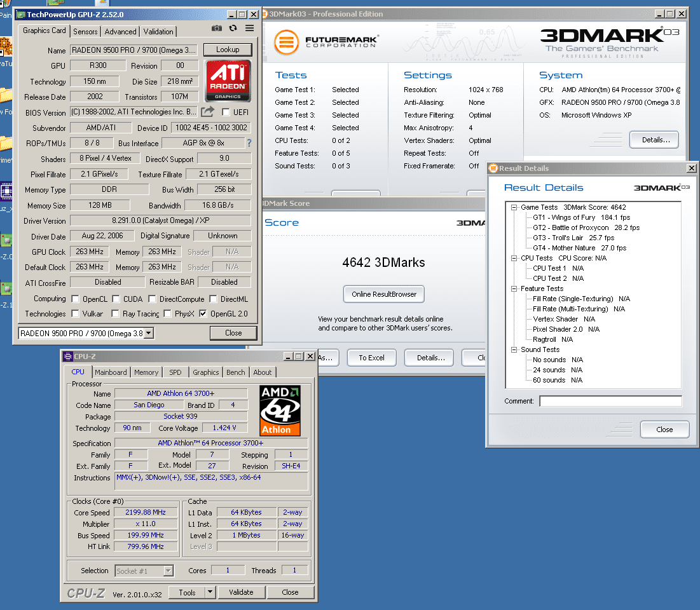Viewport: 700px width, 610px height.
Task: Open the Validation tab in GPU-Z
Action: point(158,32)
